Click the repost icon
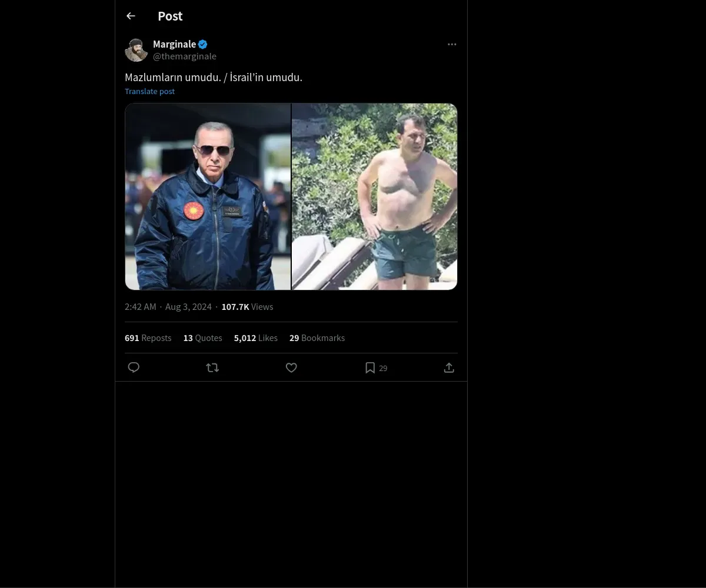 click(x=212, y=367)
